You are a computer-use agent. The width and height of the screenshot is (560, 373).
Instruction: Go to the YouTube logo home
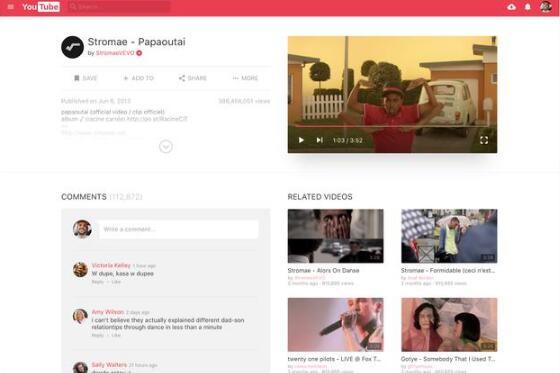pos(41,7)
